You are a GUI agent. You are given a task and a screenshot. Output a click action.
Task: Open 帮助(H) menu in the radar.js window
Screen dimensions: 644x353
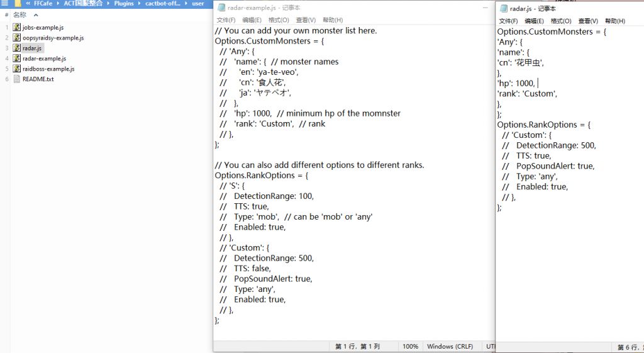pyautogui.click(x=615, y=21)
